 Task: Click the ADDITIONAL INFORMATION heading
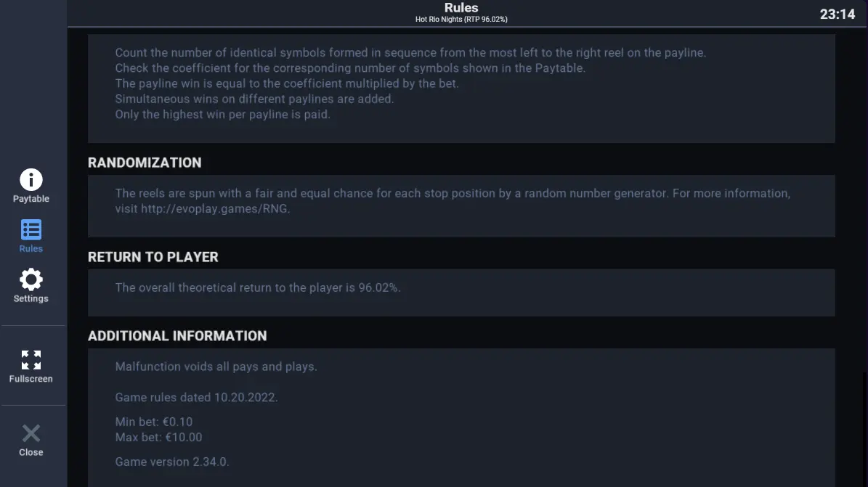click(177, 336)
